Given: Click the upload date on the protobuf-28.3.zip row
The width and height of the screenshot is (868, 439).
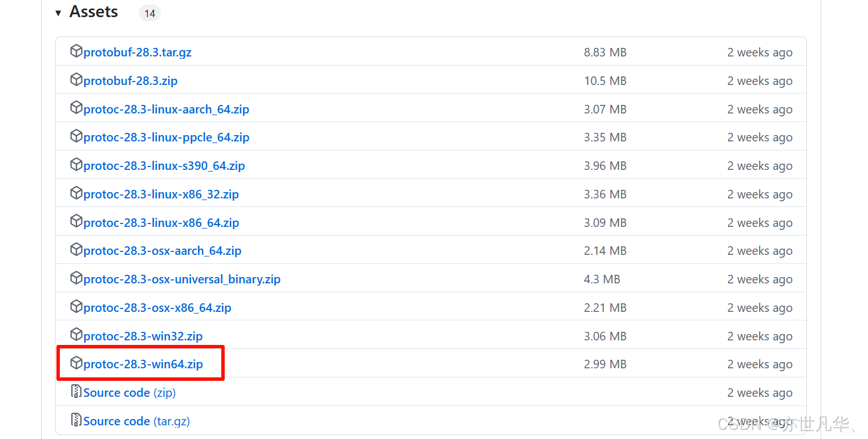Looking at the screenshot, I should click(x=760, y=81).
